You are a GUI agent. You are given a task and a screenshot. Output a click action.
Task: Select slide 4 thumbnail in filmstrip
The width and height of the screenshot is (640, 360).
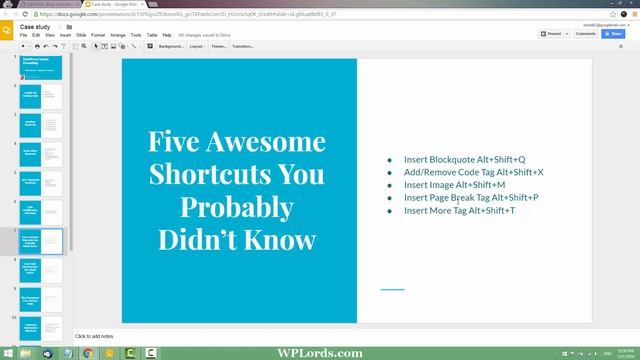[41, 155]
